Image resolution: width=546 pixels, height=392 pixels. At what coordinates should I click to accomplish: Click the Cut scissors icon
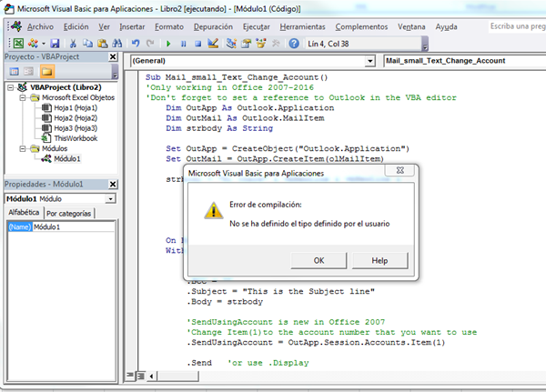tap(73, 43)
